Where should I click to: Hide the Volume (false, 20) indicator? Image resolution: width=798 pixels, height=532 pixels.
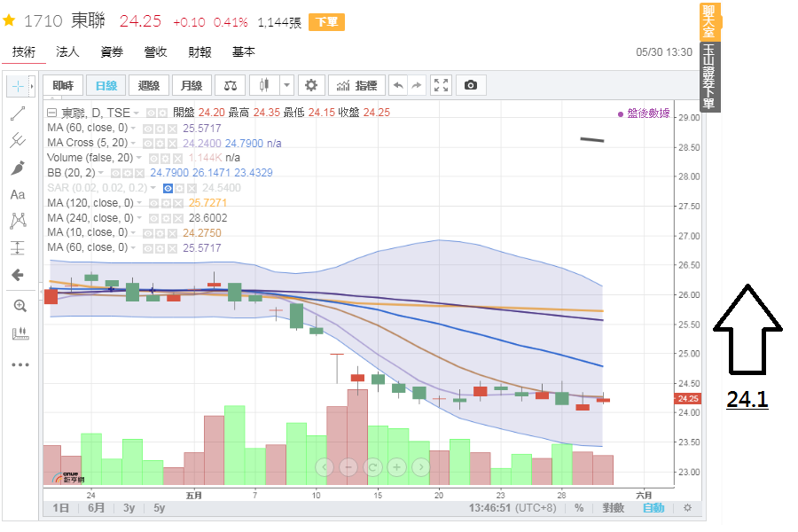click(x=153, y=159)
